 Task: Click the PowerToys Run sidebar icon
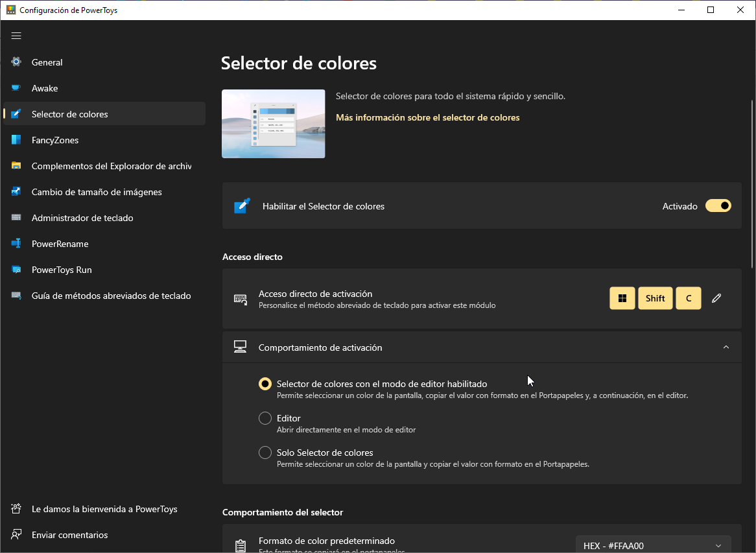pyautogui.click(x=17, y=269)
